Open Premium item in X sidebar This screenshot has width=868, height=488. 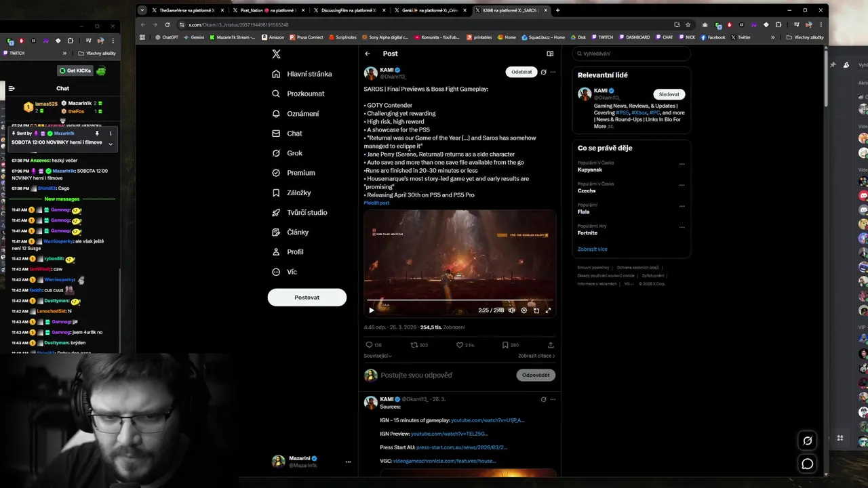click(293, 173)
